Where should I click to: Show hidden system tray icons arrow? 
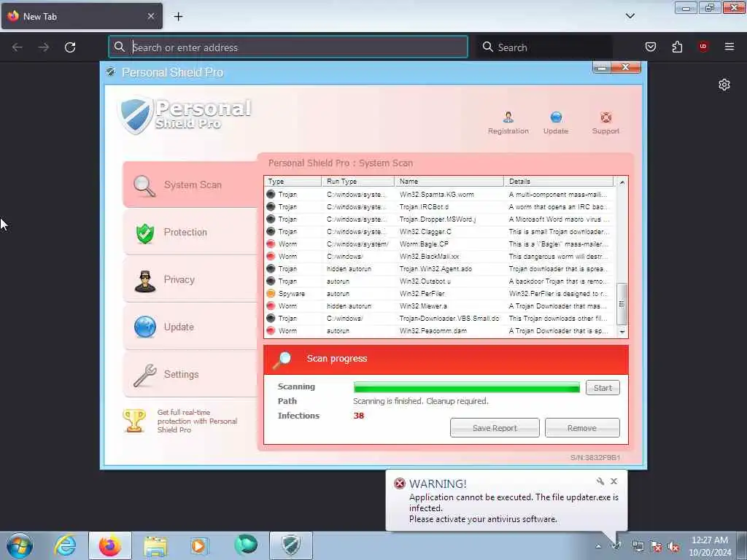[598, 546]
